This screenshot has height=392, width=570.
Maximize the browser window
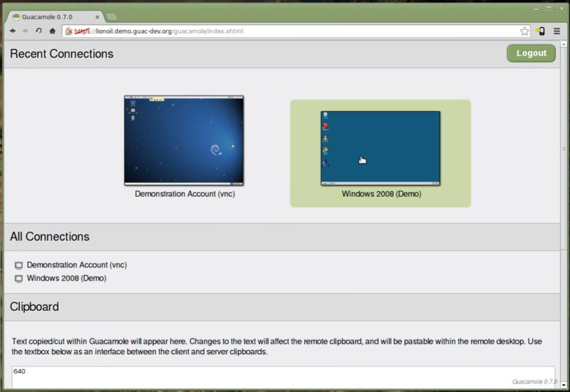pos(549,9)
